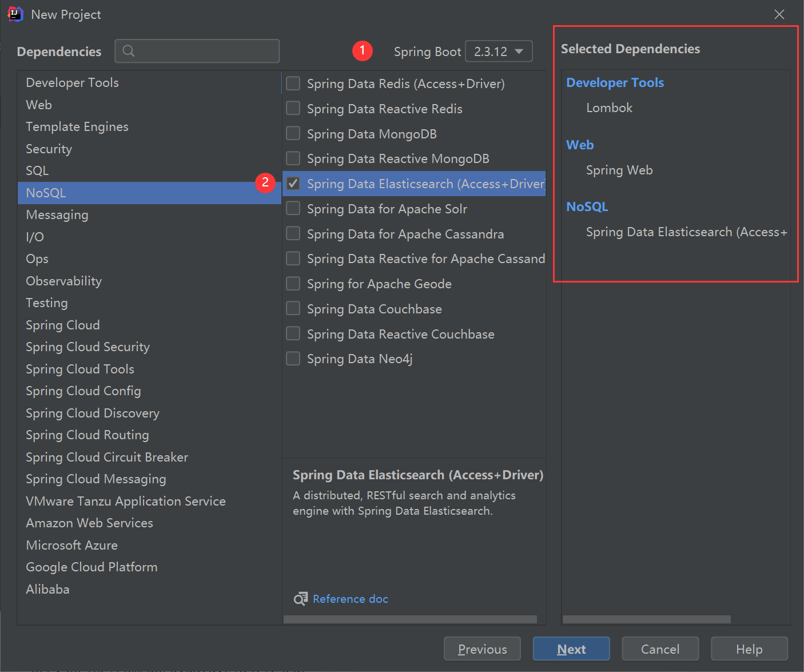Select the NoSQL category
804x672 pixels.
click(149, 193)
